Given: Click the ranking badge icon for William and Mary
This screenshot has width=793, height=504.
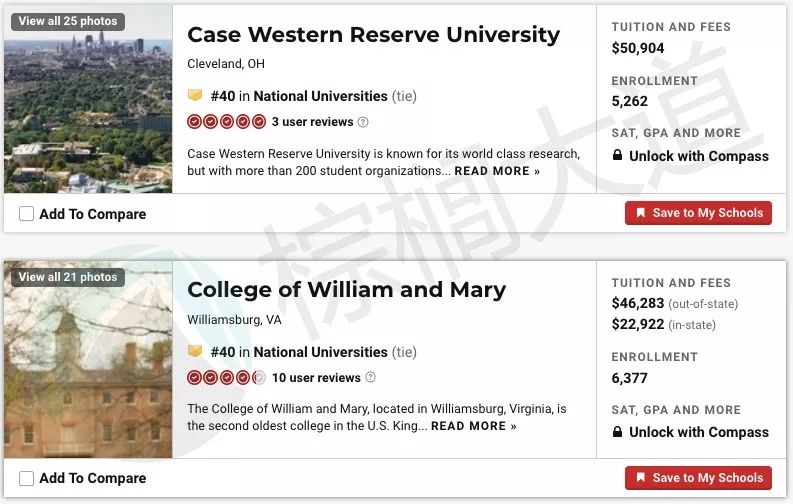Looking at the screenshot, I should [195, 351].
